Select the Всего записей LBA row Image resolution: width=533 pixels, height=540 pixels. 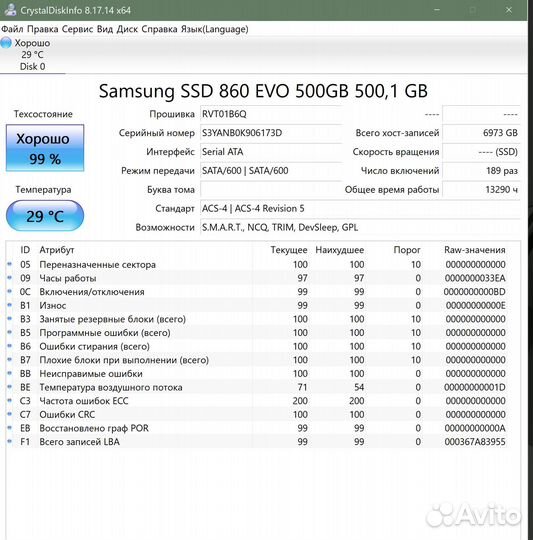(x=258, y=442)
